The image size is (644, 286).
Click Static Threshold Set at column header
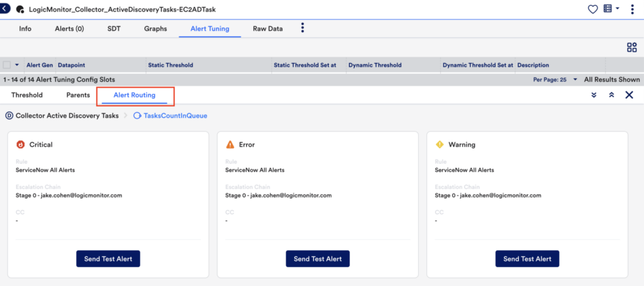tap(305, 65)
